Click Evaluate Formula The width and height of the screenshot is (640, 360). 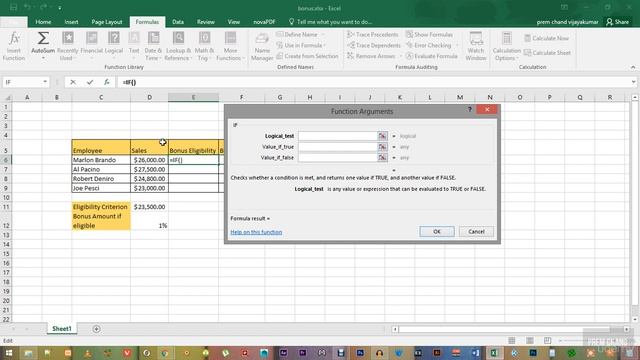[432, 56]
